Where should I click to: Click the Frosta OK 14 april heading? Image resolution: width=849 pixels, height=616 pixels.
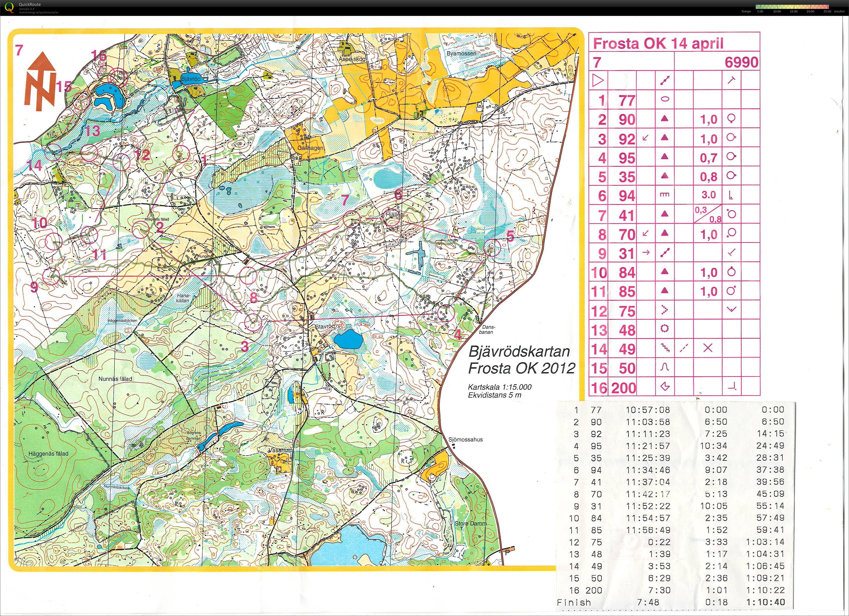point(658,44)
